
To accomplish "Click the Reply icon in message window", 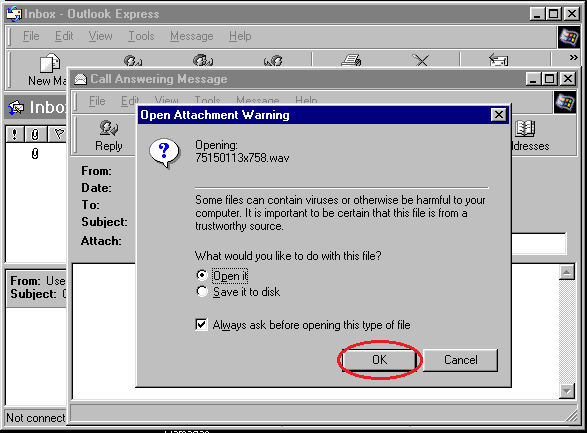I will tap(109, 128).
